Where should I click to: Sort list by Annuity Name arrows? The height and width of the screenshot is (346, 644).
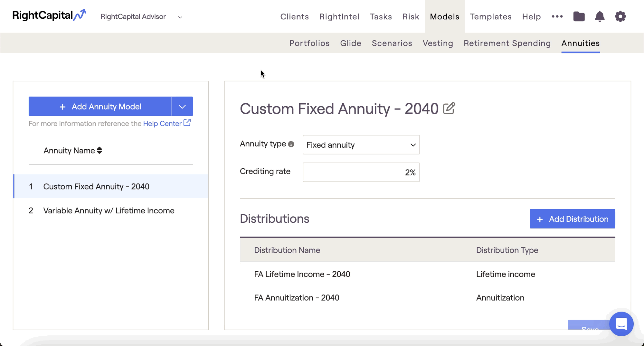(99, 150)
